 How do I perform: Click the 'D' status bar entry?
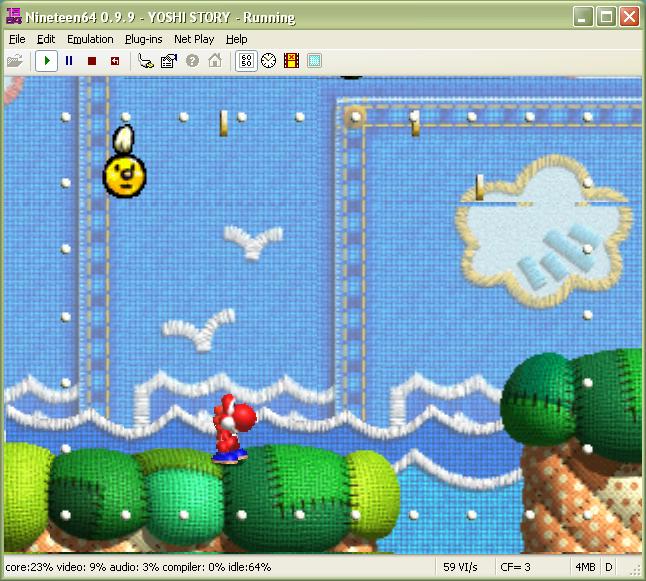(x=609, y=567)
